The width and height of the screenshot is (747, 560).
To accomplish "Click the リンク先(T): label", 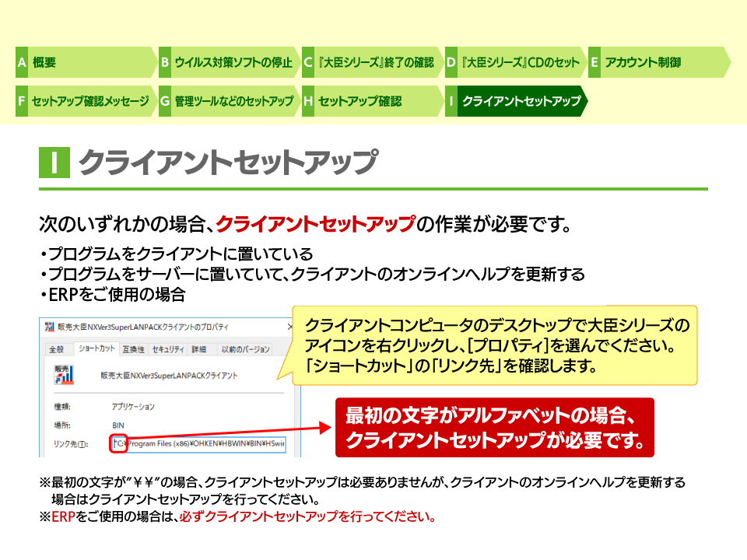I will click(71, 444).
